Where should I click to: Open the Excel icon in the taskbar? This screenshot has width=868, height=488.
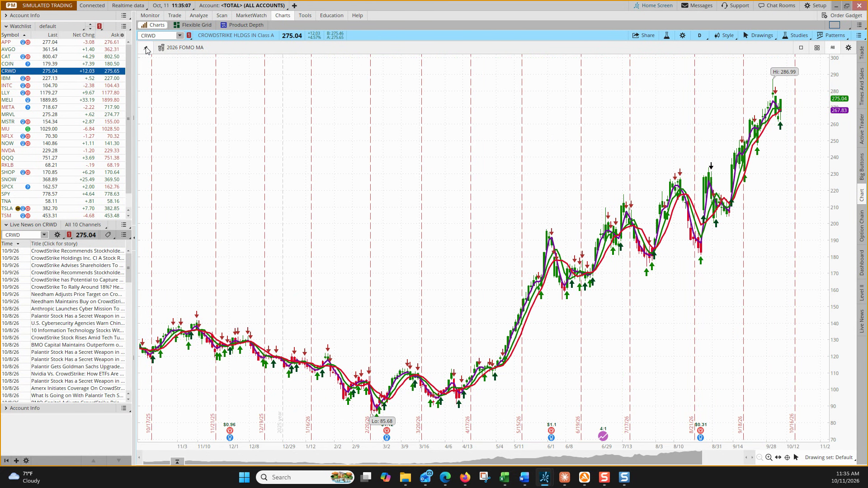point(504,477)
